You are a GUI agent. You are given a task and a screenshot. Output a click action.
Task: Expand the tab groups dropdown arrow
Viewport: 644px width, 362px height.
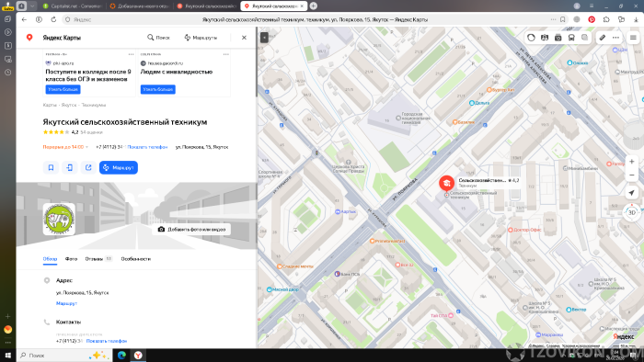coord(32,6)
